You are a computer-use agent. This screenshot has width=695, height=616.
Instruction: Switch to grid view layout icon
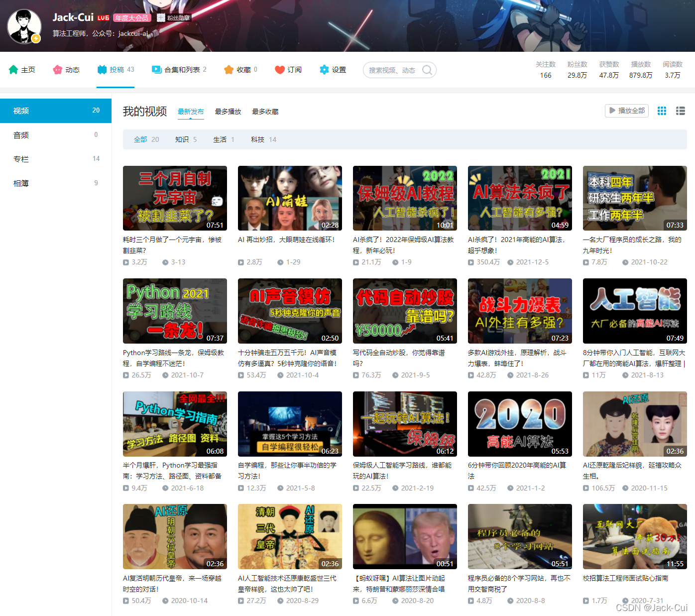pos(662,111)
